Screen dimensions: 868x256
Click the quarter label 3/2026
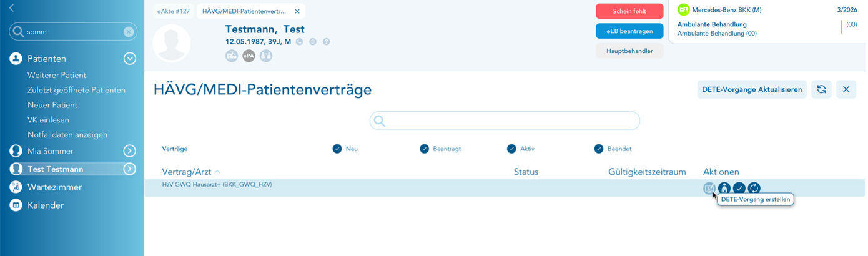(x=847, y=10)
